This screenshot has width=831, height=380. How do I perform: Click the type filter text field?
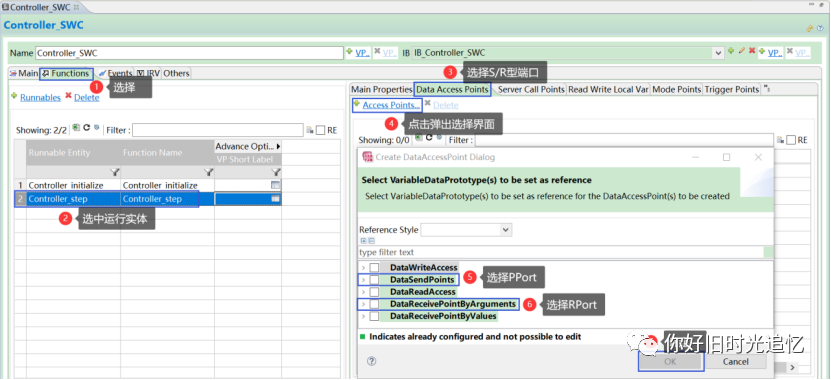click(x=561, y=252)
